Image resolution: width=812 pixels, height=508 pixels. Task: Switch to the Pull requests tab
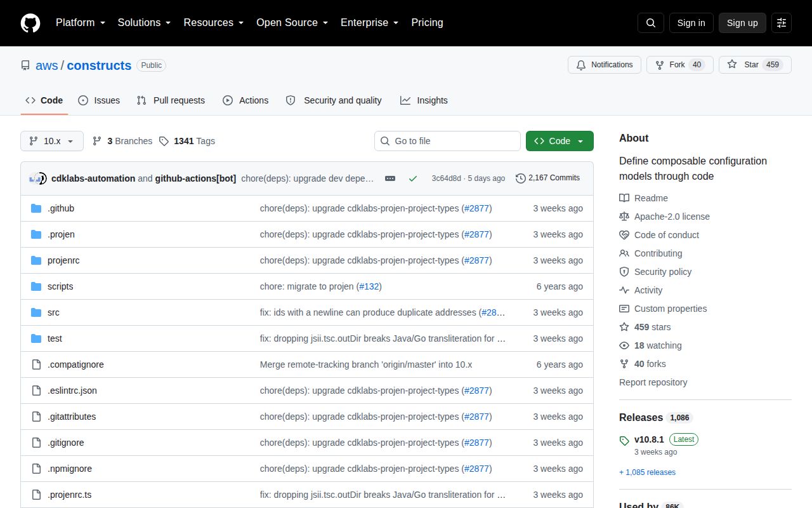point(171,100)
